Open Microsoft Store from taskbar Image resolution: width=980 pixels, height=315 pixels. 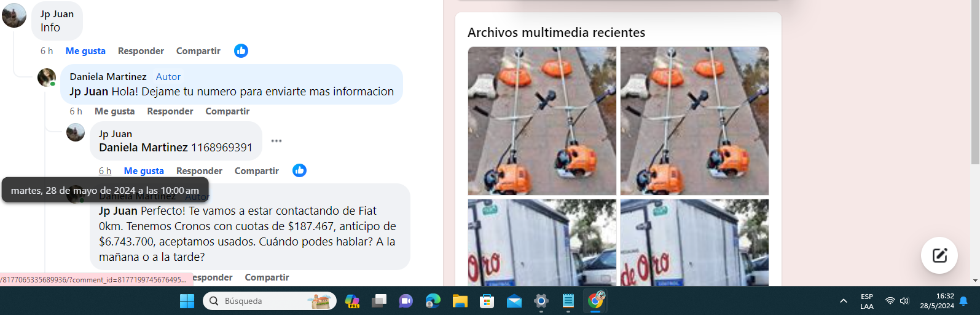pos(487,301)
